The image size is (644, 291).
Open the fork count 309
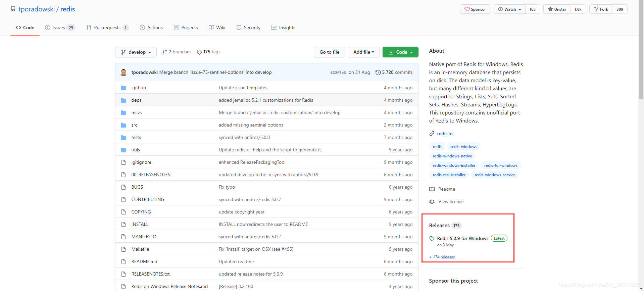pos(620,9)
